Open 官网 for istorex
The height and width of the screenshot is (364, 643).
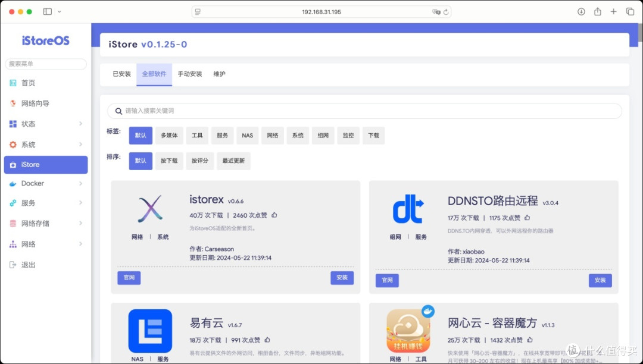coord(129,278)
